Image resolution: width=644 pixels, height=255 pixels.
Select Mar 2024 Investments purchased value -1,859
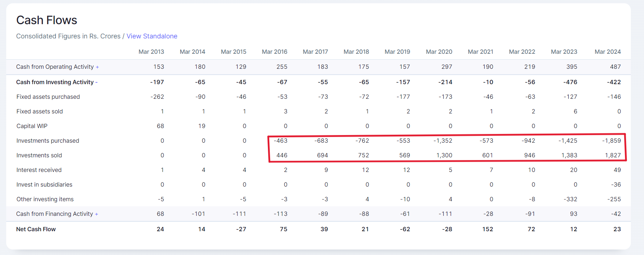tap(611, 141)
